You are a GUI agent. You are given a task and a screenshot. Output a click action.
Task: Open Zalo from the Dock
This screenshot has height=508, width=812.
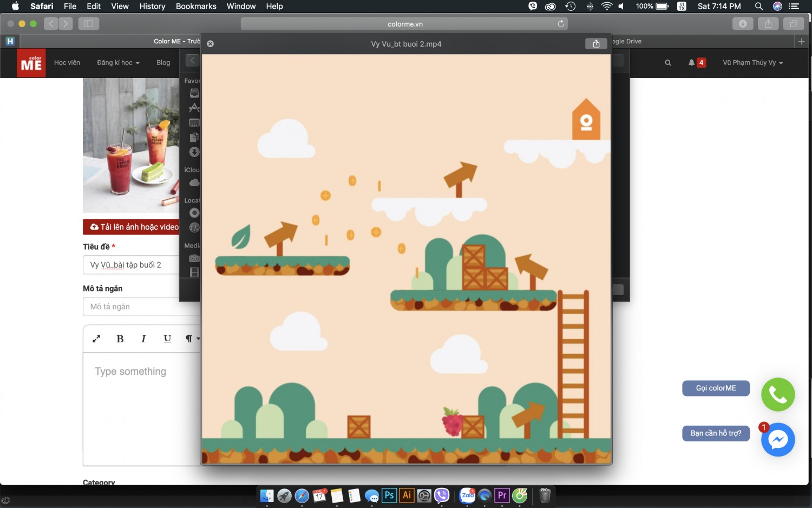(467, 495)
